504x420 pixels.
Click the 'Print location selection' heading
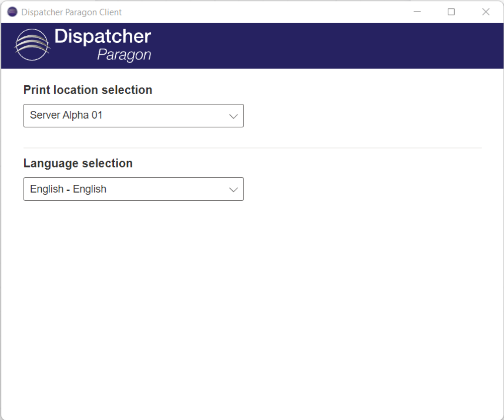click(88, 90)
